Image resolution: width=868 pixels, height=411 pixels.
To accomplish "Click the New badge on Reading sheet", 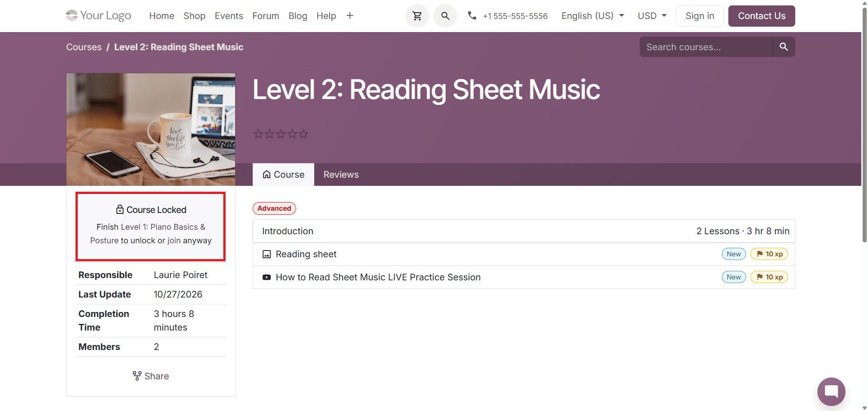I will [734, 254].
